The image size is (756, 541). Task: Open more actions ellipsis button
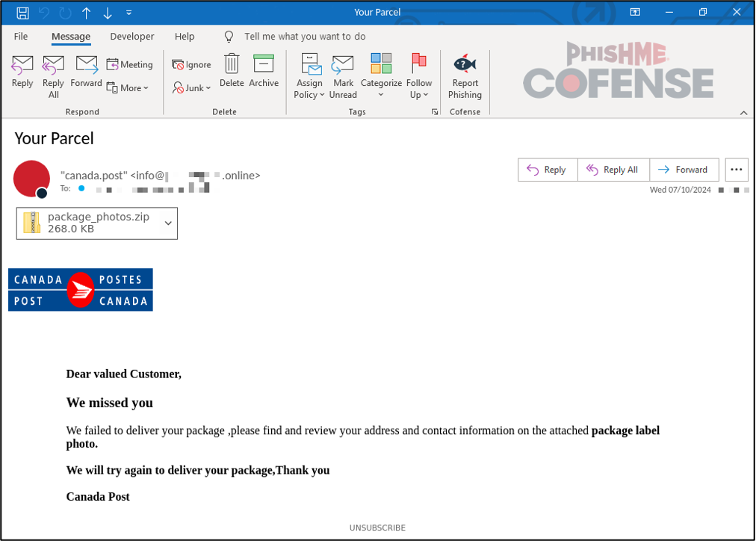tap(737, 170)
